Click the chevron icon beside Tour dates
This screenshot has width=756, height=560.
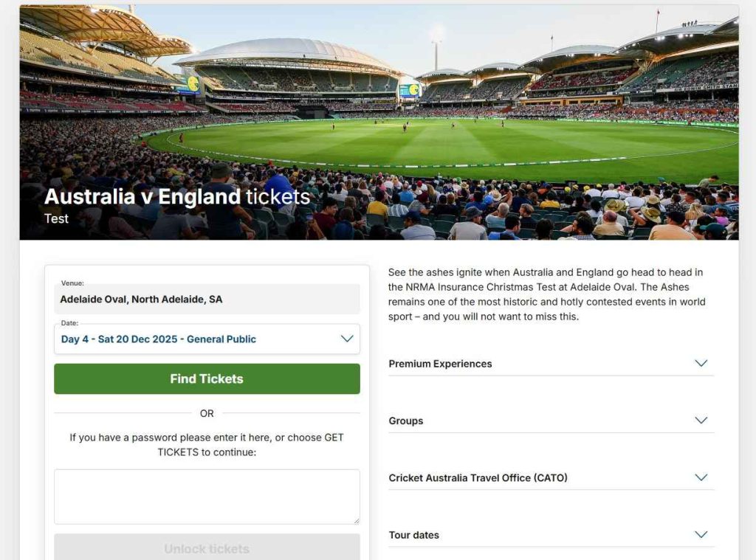click(701, 534)
